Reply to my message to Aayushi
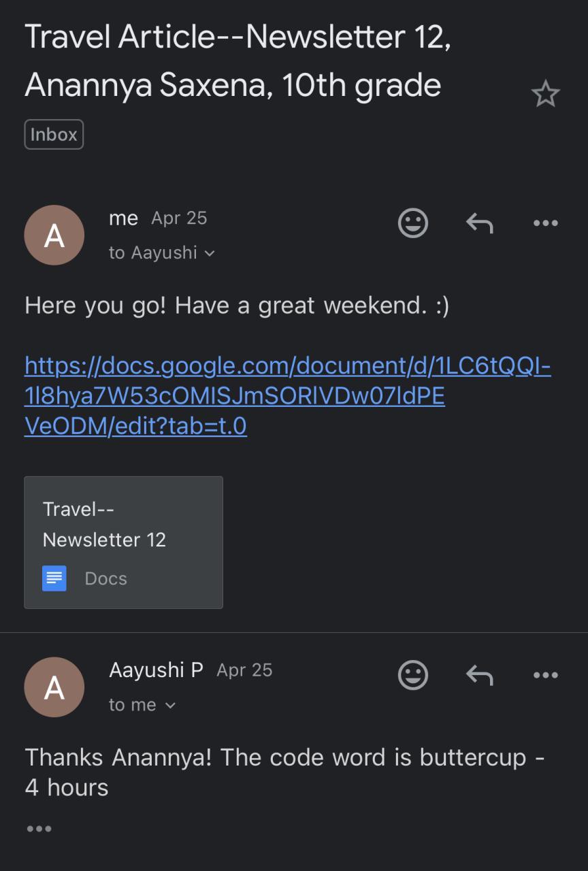588x871 pixels. click(x=479, y=223)
